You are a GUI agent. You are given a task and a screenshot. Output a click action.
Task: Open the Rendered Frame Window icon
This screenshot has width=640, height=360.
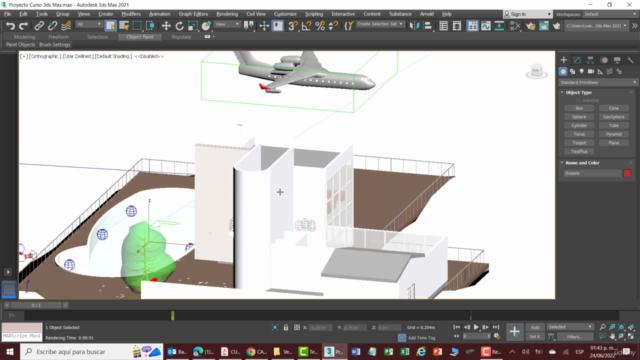pos(544,26)
